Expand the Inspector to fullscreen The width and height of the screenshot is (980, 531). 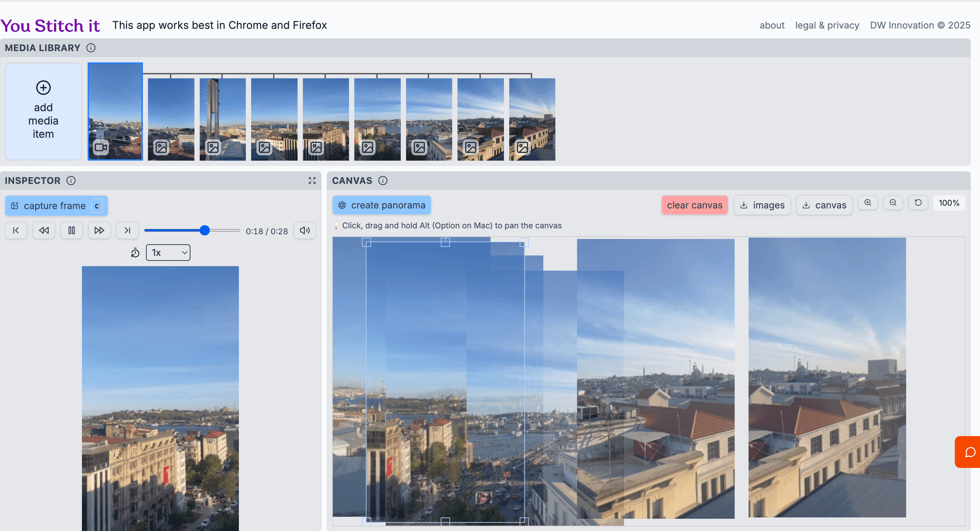point(312,181)
